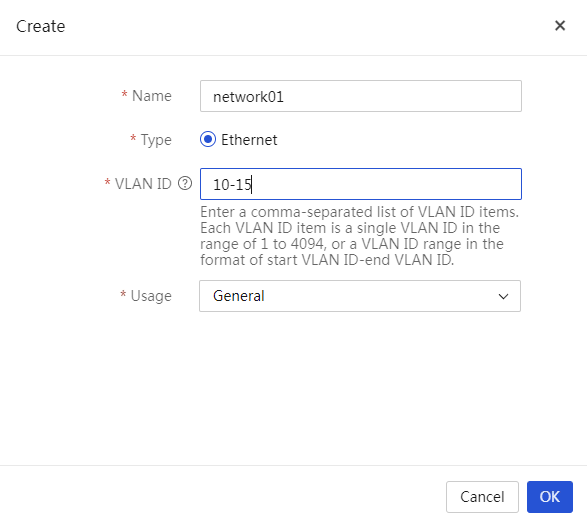The height and width of the screenshot is (523, 587).
Task: Choose the Ethernet type label text
Action: 249,140
